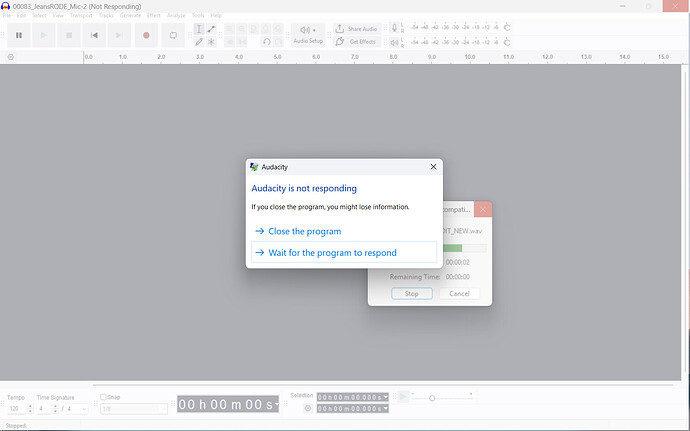Open the time display format dropdown arrow
Viewport: 690px width, 431px height.
tap(276, 404)
